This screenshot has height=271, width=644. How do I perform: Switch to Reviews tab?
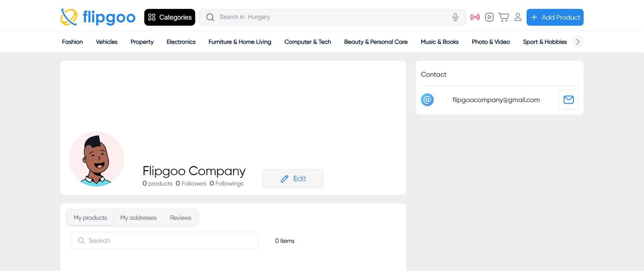[x=180, y=218]
